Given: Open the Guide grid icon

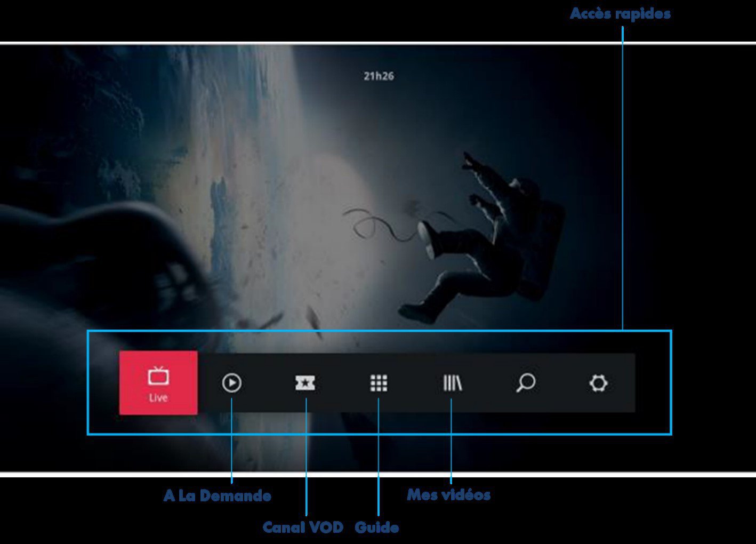Looking at the screenshot, I should coord(379,383).
